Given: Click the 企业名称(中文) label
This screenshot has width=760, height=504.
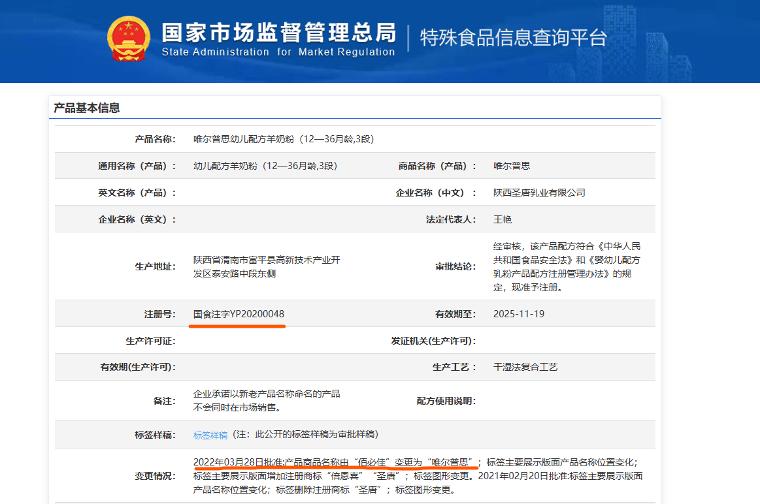Looking at the screenshot, I should pos(436,192).
